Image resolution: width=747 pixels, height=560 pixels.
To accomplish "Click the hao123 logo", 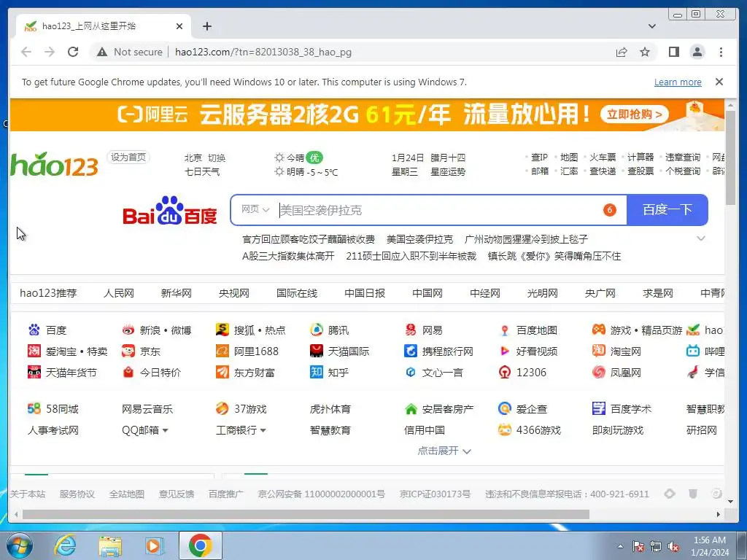I will pos(54,165).
